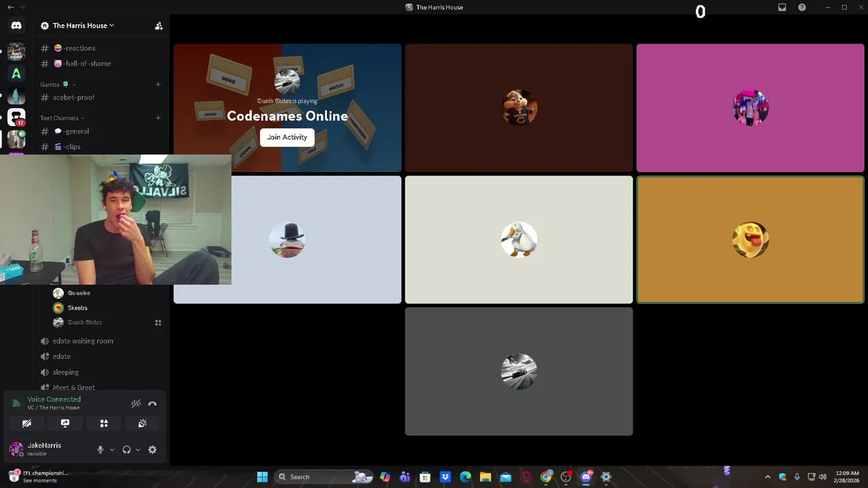Open User Settings gear icon

153,449
